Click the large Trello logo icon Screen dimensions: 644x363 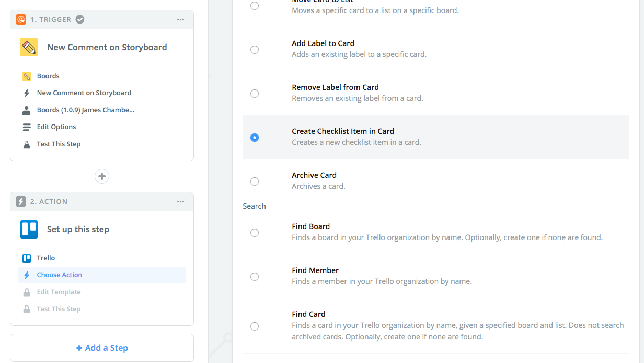(x=29, y=229)
